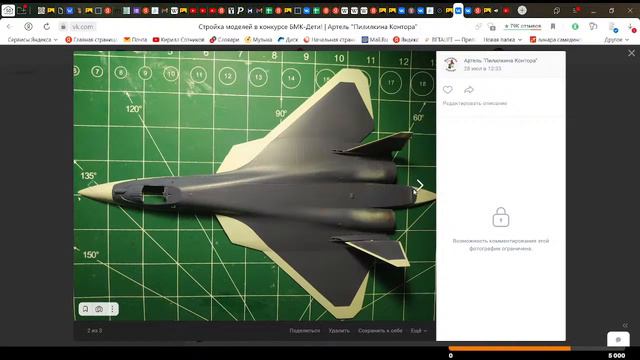Screen dimensions: 640x360
Task: Switch to the active VK tab
Action: pyautogui.click(x=458, y=11)
